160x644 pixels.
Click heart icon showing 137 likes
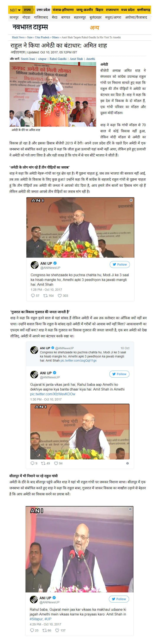click(57, 630)
